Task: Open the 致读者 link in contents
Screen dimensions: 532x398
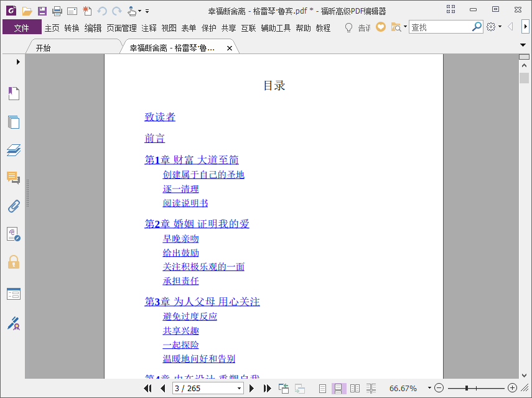Action: 160,117
